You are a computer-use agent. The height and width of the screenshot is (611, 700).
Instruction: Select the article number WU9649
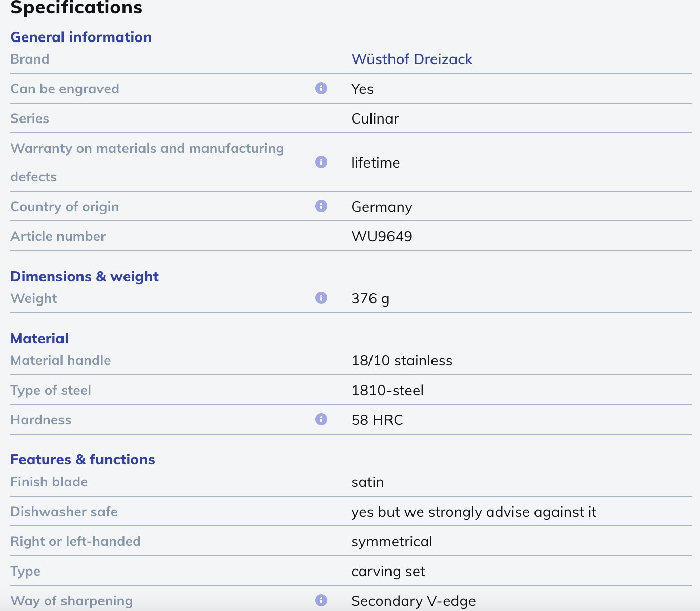point(382,236)
